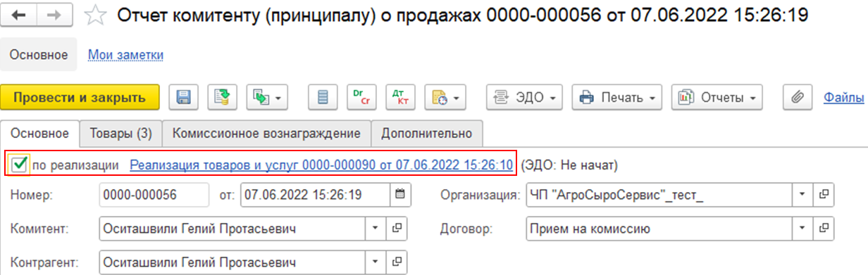Toggle the по реализации checkbox
Viewport: 868px width, 275px height.
tap(20, 165)
